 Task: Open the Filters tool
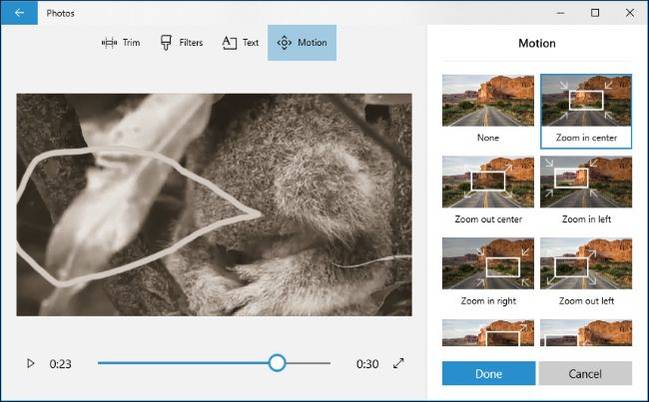tap(182, 43)
